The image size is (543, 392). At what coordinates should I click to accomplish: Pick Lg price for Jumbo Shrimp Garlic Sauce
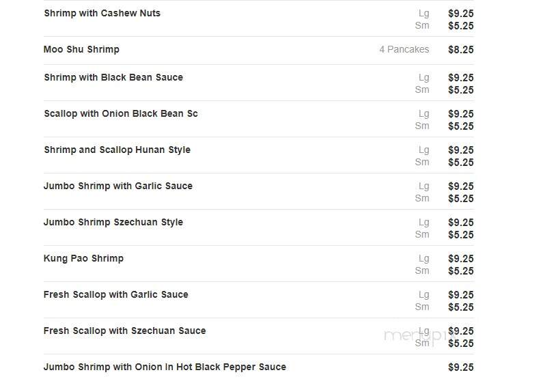click(460, 186)
